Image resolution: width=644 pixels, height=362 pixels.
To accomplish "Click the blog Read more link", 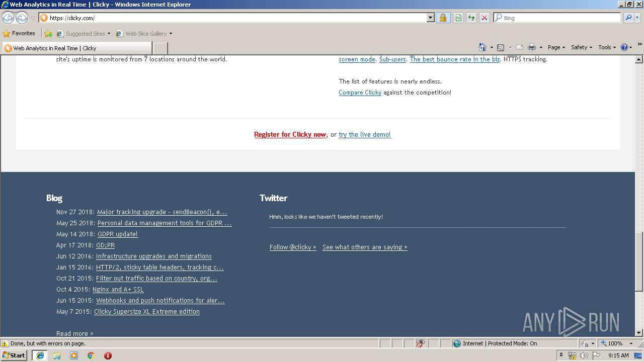I will [x=74, y=333].
